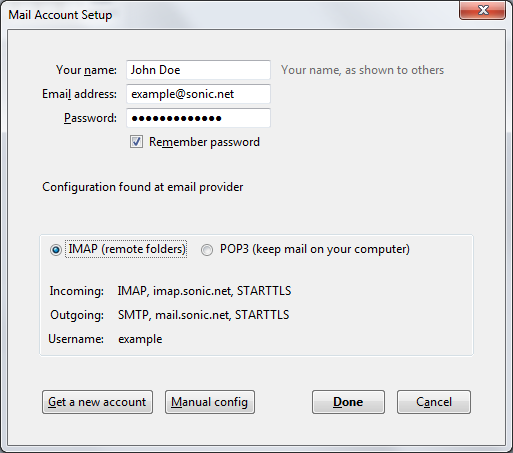Image resolution: width=513 pixels, height=453 pixels.
Task: Cancel the mail account setup
Action: (x=434, y=402)
